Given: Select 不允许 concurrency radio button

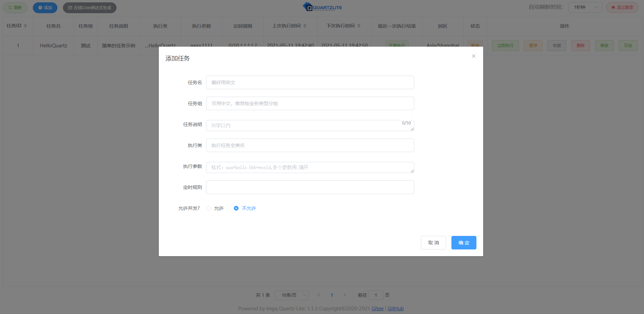Looking at the screenshot, I should (236, 208).
